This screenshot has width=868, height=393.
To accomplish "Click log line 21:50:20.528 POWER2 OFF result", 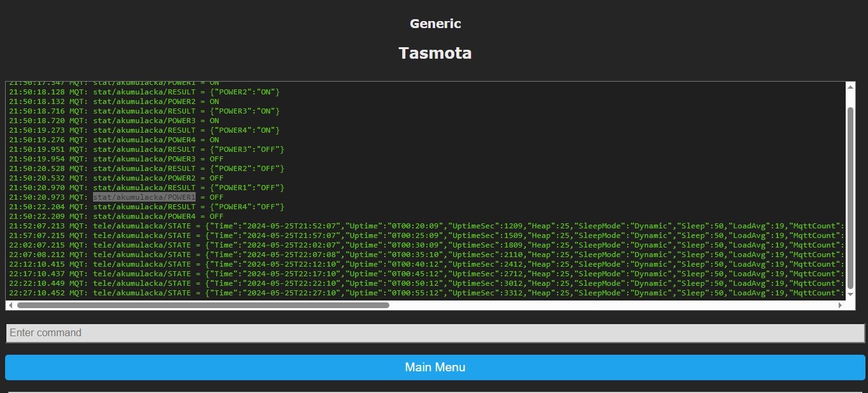I will [147, 168].
